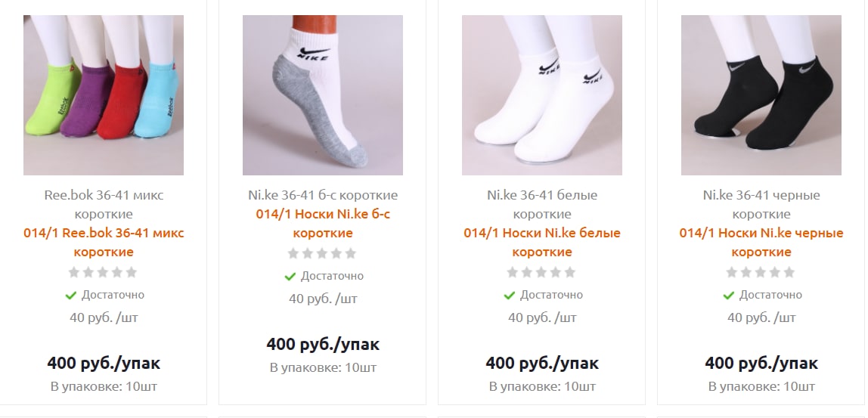Click the 400 руб./упак price of black socks
The image size is (868, 418).
click(761, 364)
